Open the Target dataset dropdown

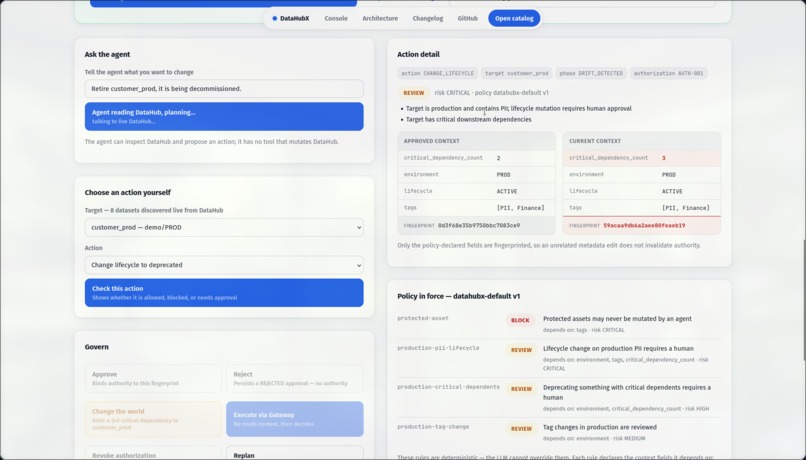pyautogui.click(x=224, y=227)
